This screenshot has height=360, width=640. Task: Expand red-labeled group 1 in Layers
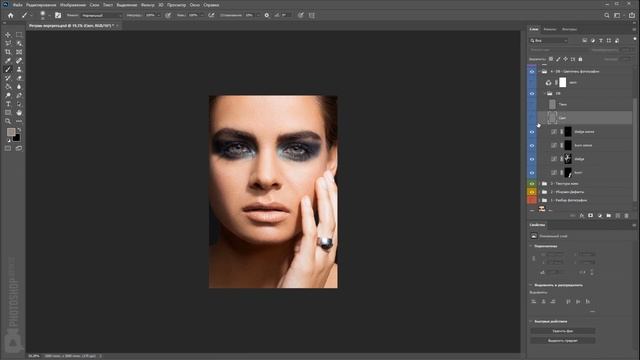click(x=540, y=200)
